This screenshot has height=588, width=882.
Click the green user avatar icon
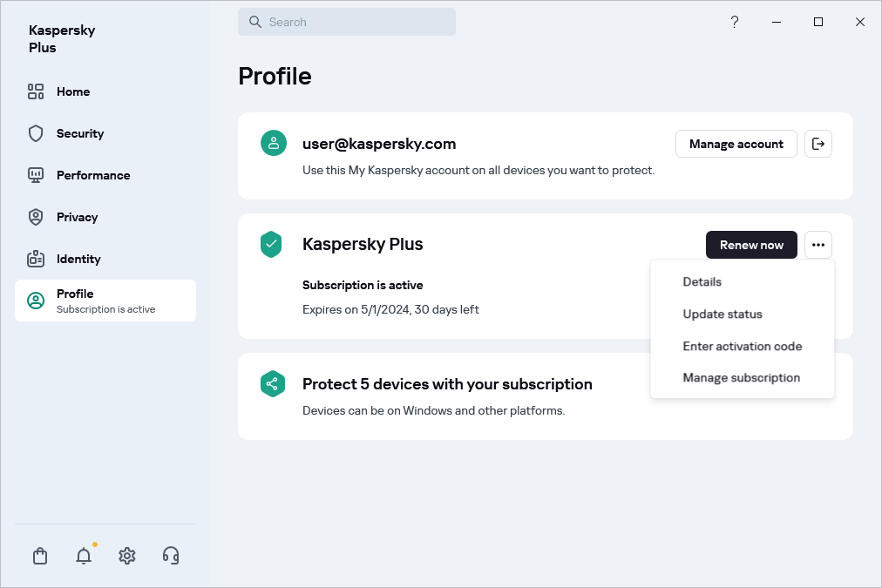point(274,144)
